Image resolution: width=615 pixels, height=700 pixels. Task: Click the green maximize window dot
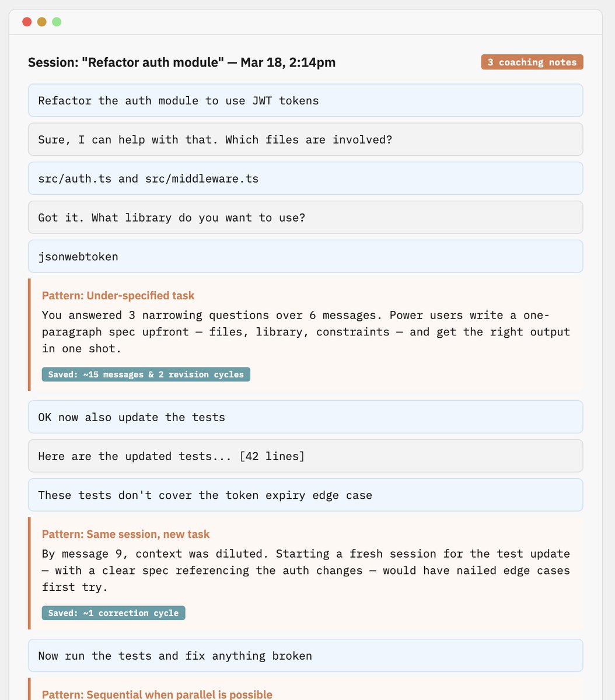coord(57,22)
